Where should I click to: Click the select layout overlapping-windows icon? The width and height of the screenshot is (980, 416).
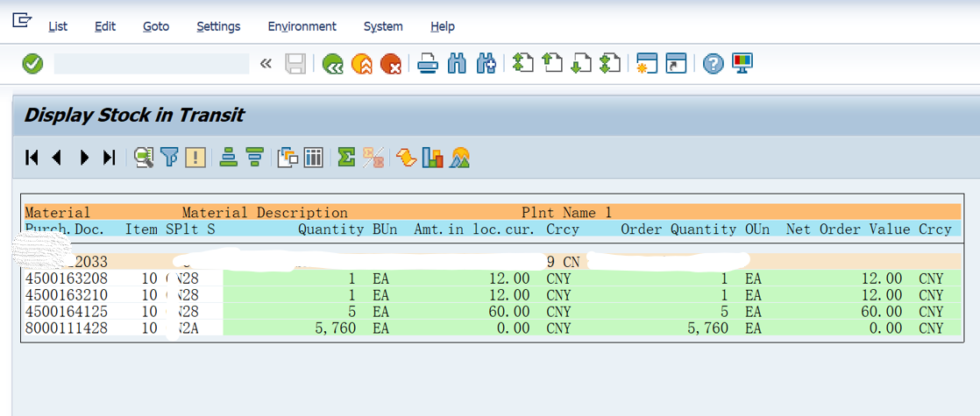[x=288, y=158]
